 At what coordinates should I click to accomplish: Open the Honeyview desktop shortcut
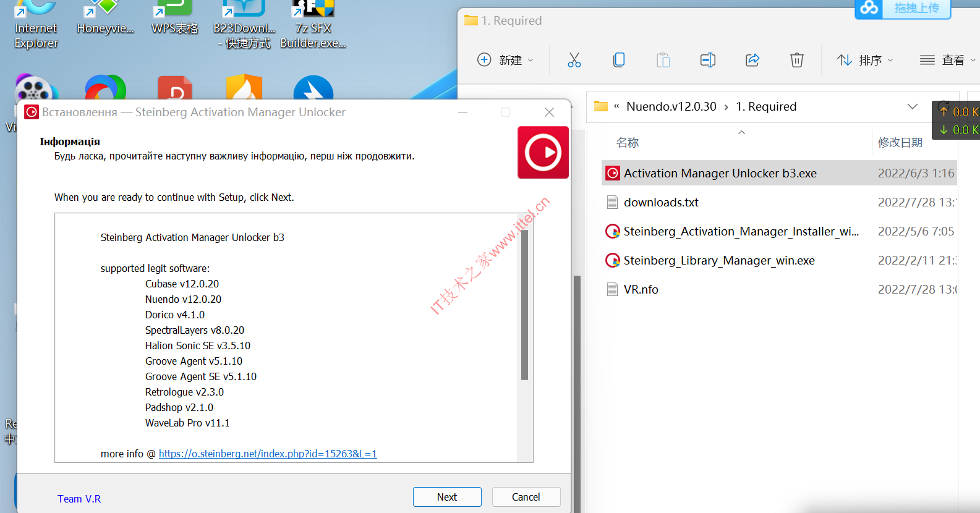pos(105,19)
